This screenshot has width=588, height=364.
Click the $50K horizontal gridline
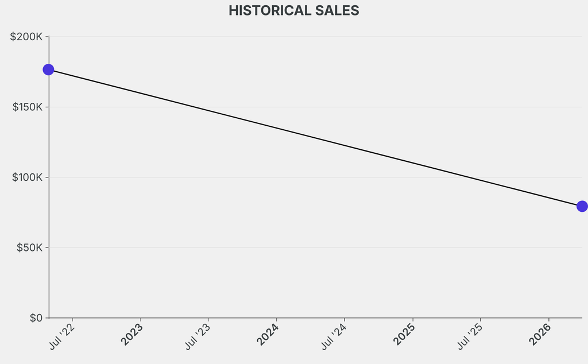(x=315, y=248)
